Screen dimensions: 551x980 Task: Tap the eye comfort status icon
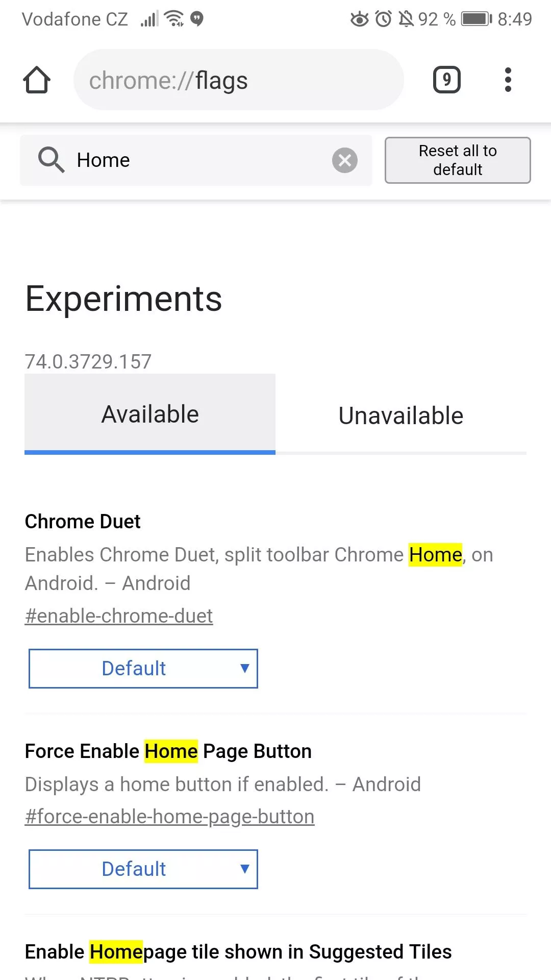360,19
